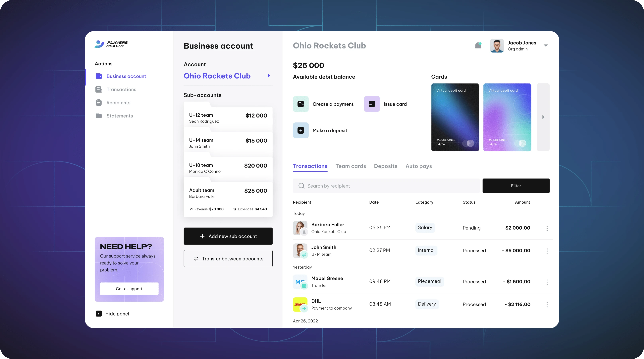
Task: Expand the Jacob Jones profile dropdown
Action: point(546,45)
